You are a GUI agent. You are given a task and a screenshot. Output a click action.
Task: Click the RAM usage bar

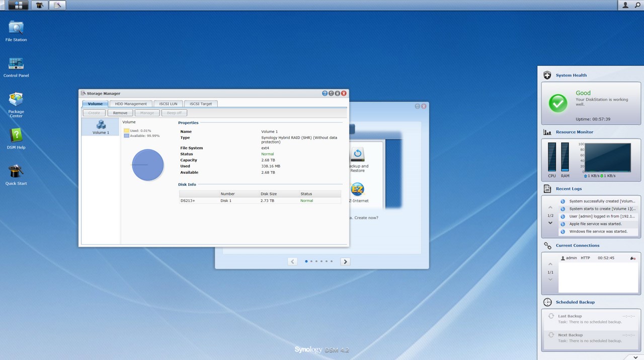(565, 157)
